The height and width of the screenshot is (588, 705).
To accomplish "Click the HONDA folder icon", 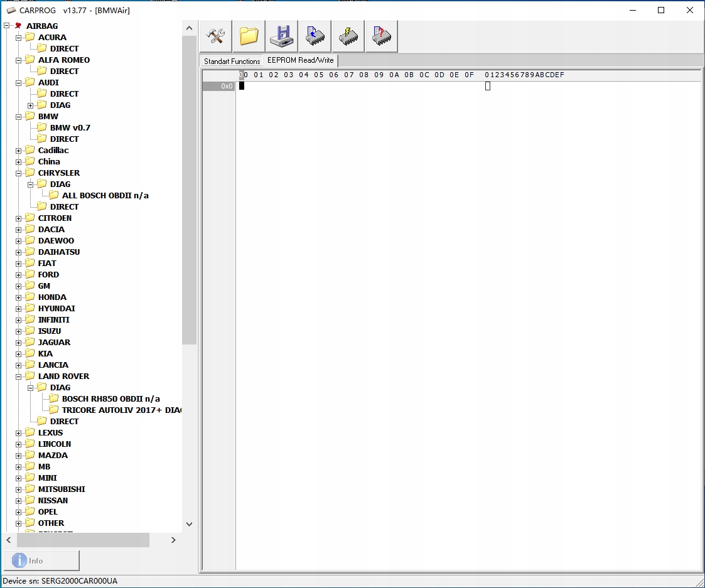I will pyautogui.click(x=30, y=297).
